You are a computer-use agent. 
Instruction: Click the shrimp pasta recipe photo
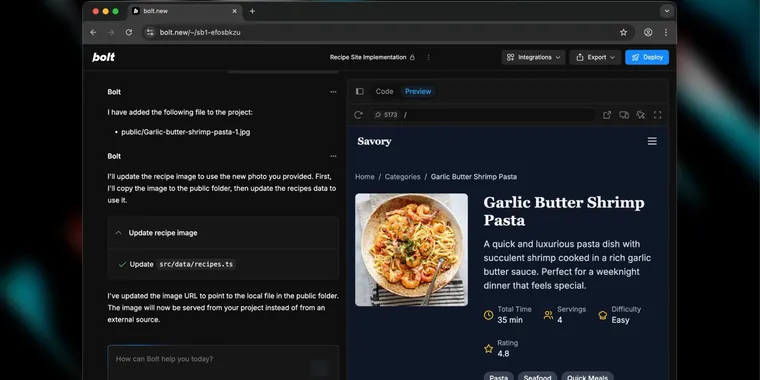coord(412,250)
